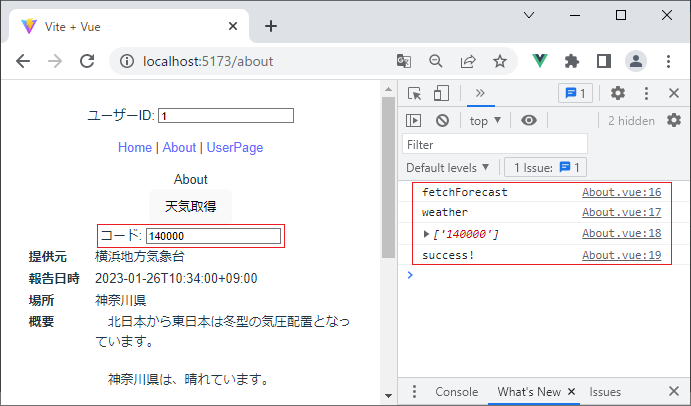The image size is (691, 406).
Task: Expand the ['140000'] array log entry
Action: pos(428,234)
